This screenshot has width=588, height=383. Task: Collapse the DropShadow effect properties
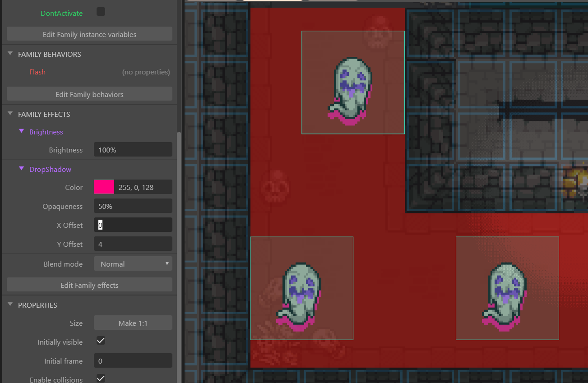[x=21, y=169]
